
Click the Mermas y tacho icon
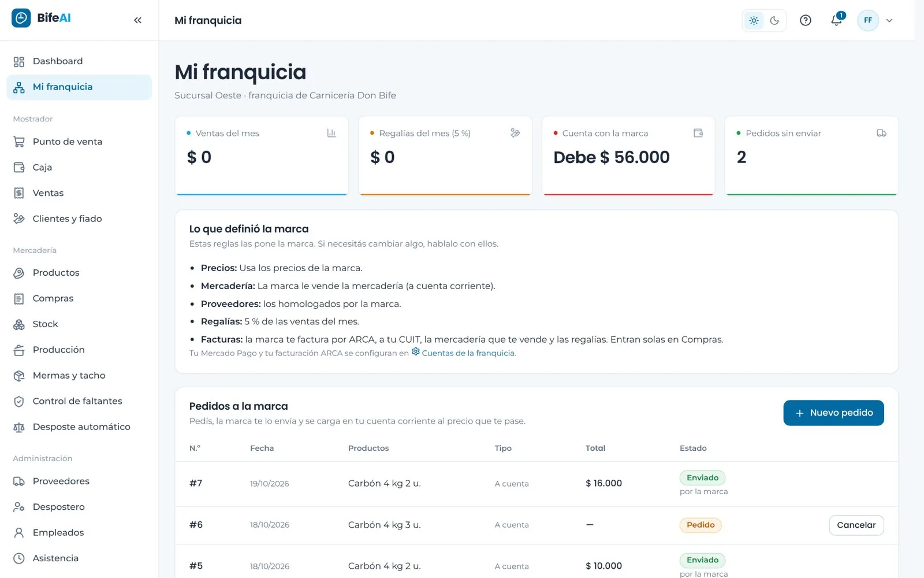point(19,376)
